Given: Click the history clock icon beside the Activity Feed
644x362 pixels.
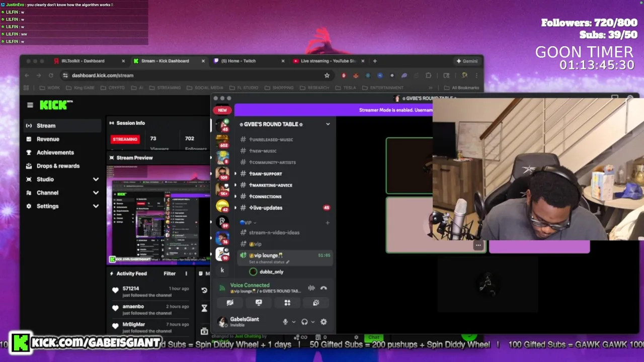Looking at the screenshot, I should [204, 290].
